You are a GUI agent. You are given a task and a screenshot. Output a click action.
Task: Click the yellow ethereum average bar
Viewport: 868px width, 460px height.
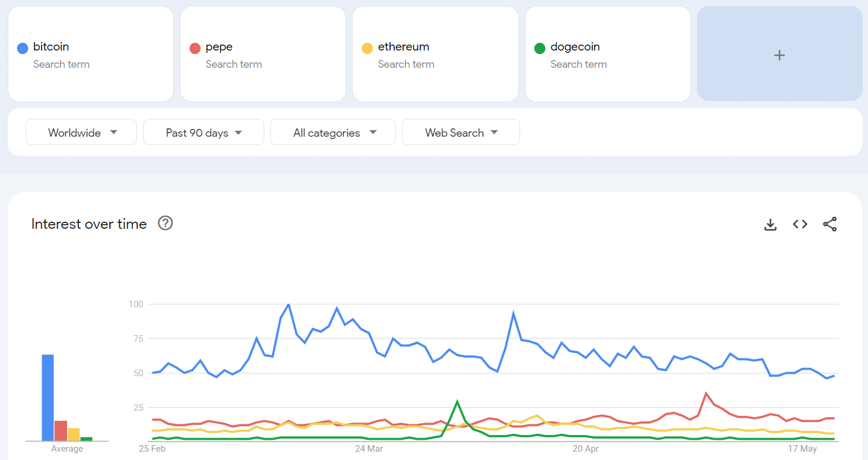(x=74, y=434)
